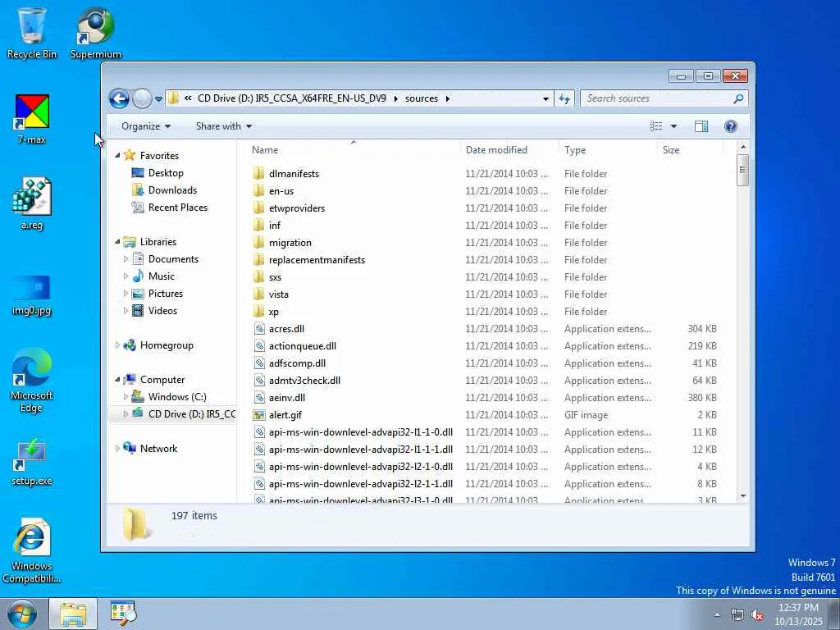Click the refresh button beside address bar
The height and width of the screenshot is (630, 840).
tap(564, 98)
